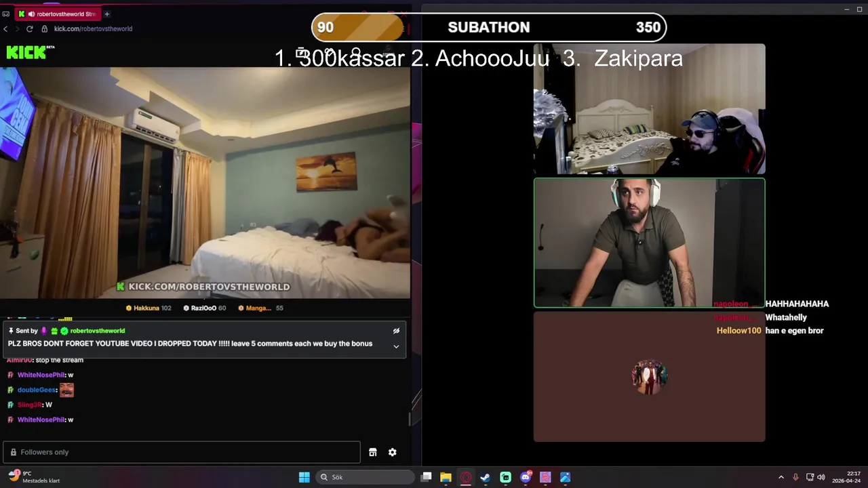Open a new browser tab with plus

(x=106, y=14)
